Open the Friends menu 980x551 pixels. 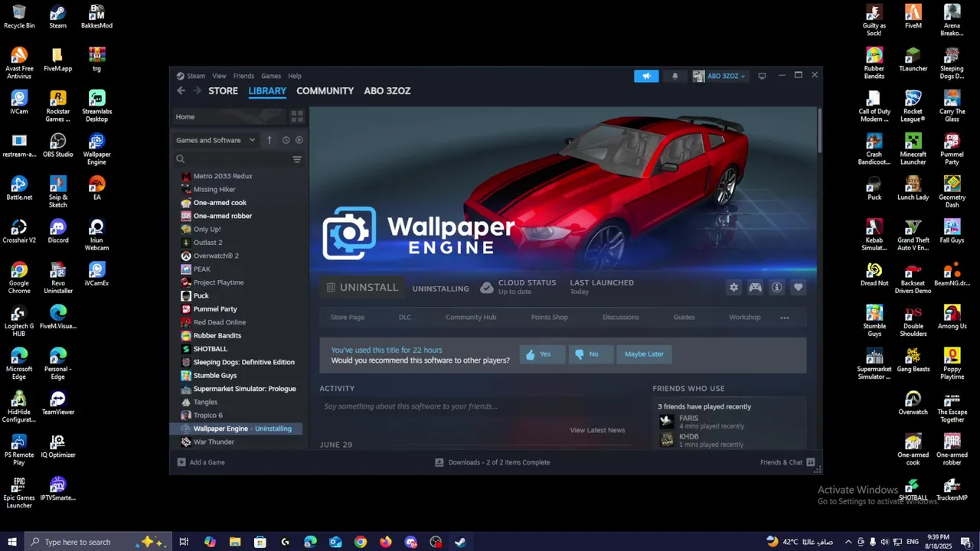click(243, 76)
